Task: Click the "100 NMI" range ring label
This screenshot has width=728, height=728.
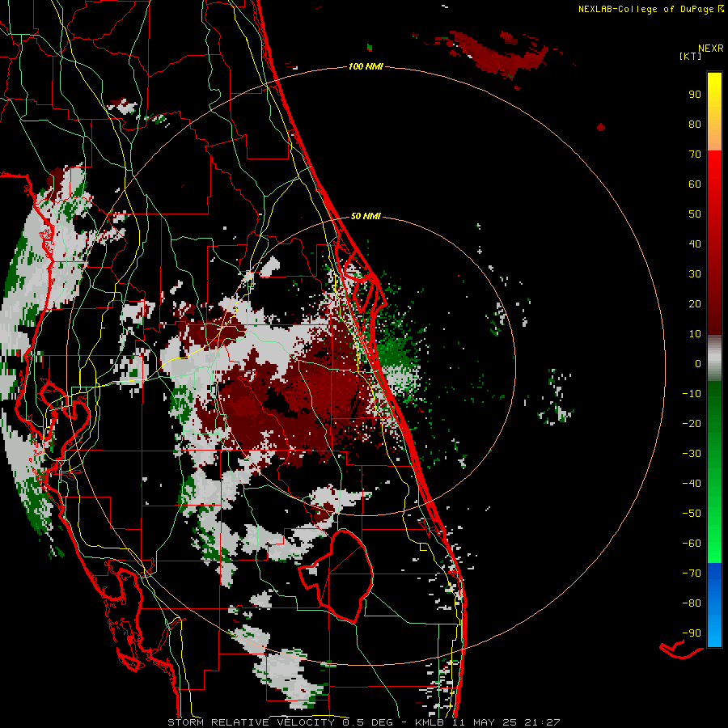Action: pos(366,67)
